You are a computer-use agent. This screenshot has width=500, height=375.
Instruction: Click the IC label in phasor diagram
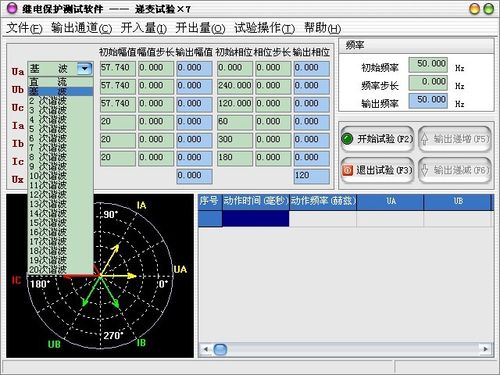tap(16, 280)
